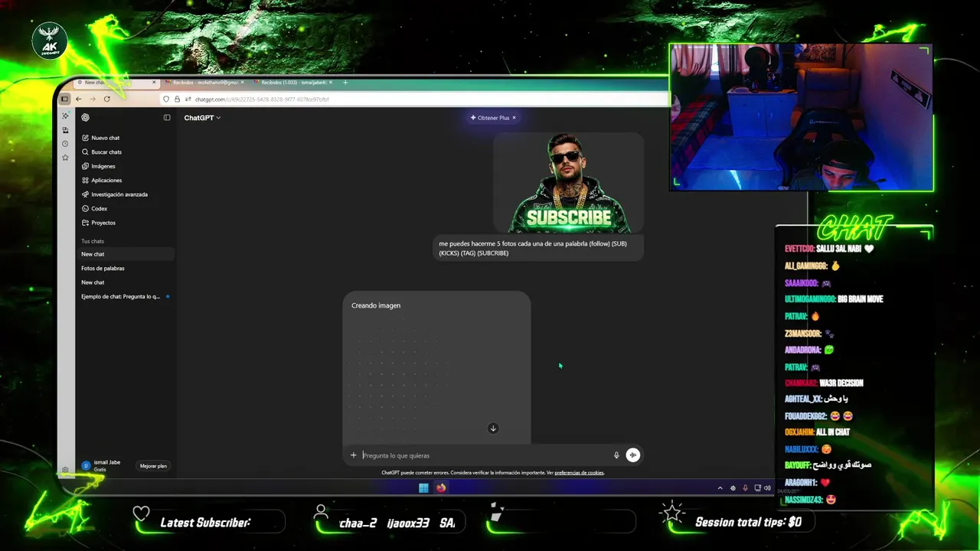Open Investigación avanzada
Screen dimensions: 980x551
pos(114,194)
